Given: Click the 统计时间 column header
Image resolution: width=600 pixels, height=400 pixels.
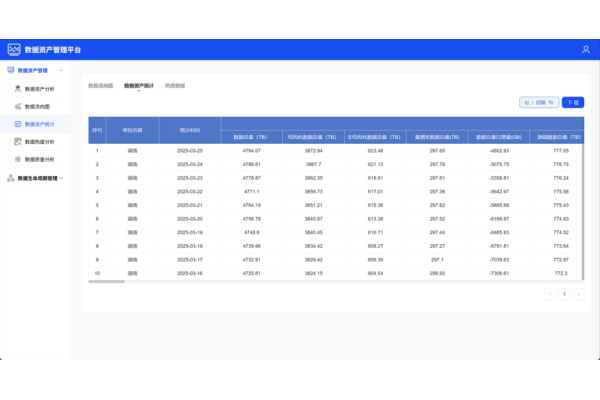Looking at the screenshot, I should (189, 130).
